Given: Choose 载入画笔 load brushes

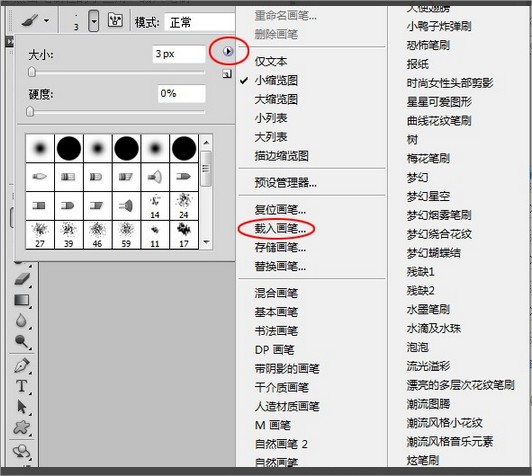Looking at the screenshot, I should tap(280, 229).
